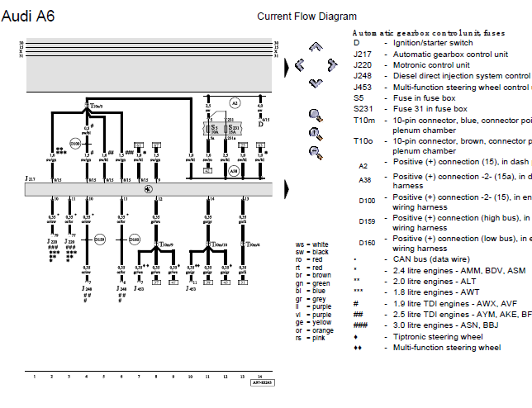This screenshot has height=408, width=532.
Task: Click the 'J220' legend code
Action: click(x=363, y=65)
